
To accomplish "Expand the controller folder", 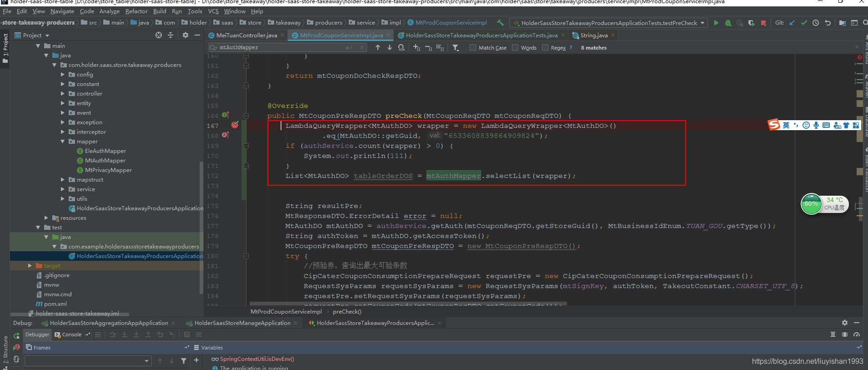I will tap(63, 94).
